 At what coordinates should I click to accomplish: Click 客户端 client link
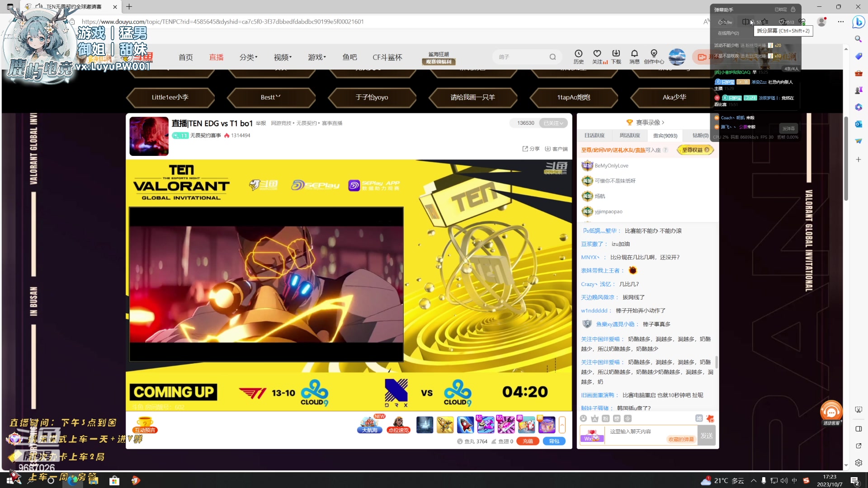coord(556,149)
